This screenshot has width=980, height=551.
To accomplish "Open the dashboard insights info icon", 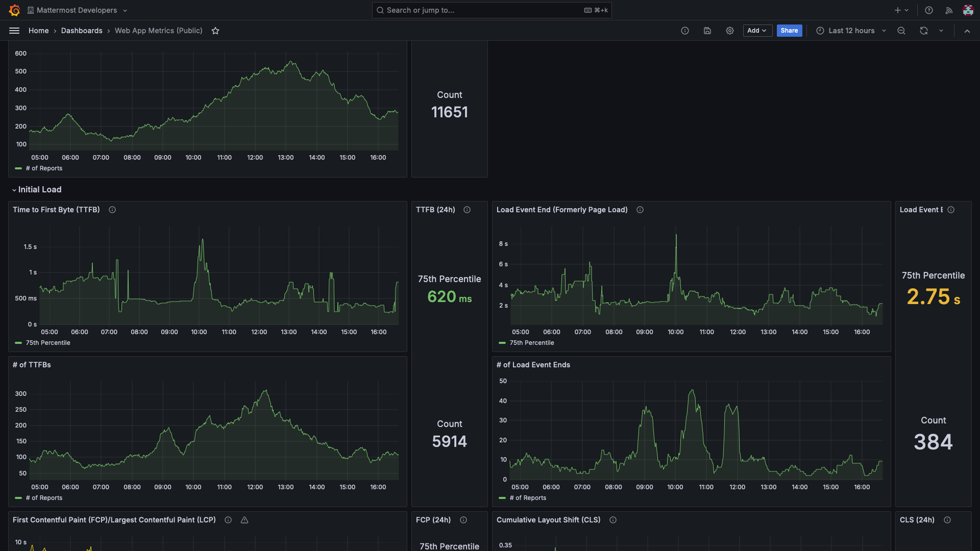I will pyautogui.click(x=685, y=31).
